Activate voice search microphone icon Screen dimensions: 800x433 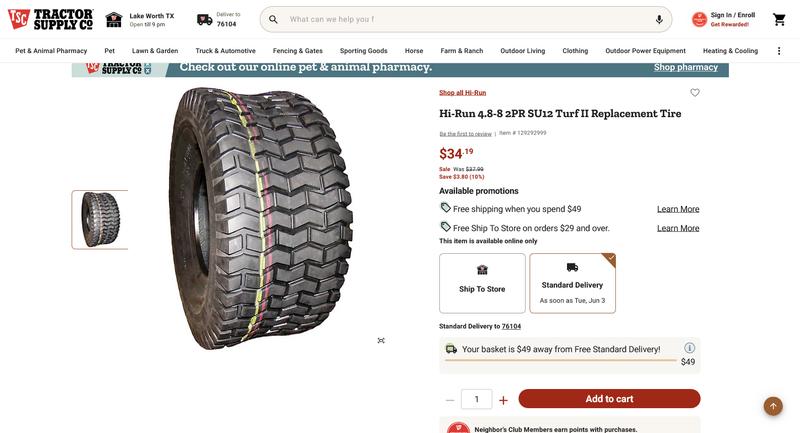(659, 19)
